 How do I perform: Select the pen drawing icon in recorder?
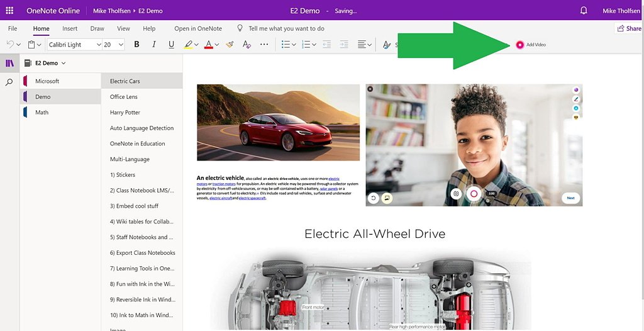click(576, 99)
